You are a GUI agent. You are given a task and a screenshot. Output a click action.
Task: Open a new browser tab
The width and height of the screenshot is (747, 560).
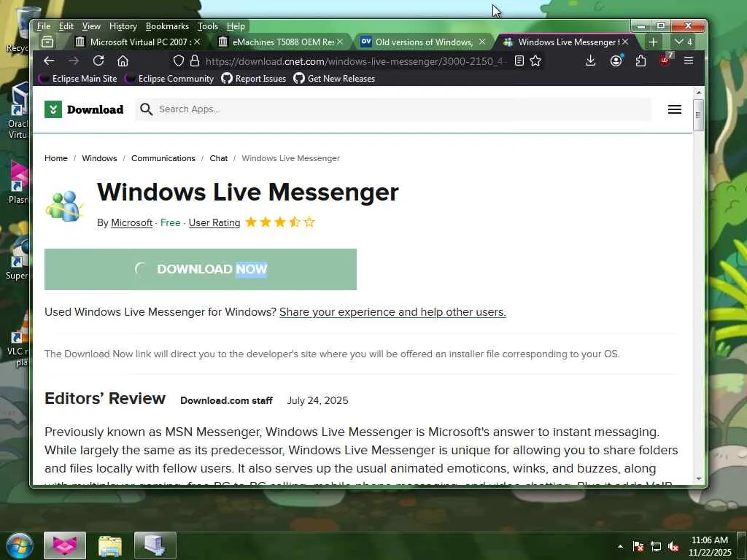(653, 42)
